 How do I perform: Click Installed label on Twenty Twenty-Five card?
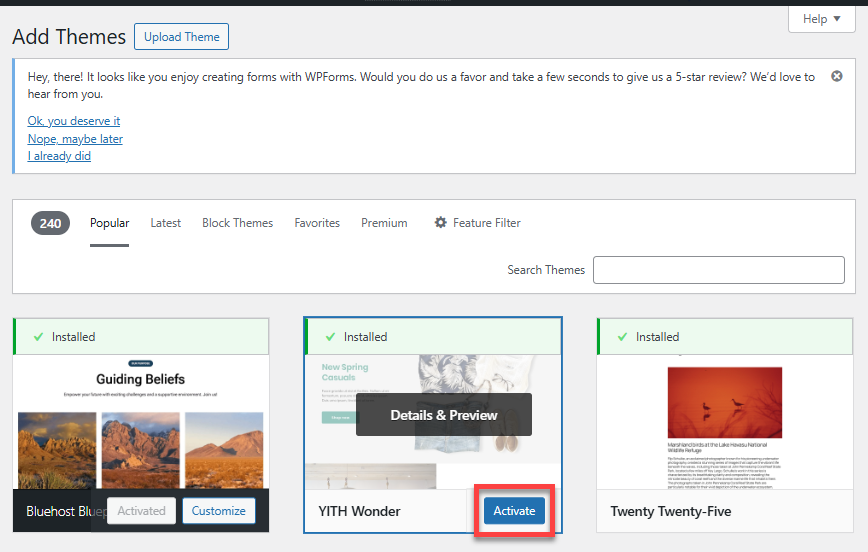click(x=657, y=337)
